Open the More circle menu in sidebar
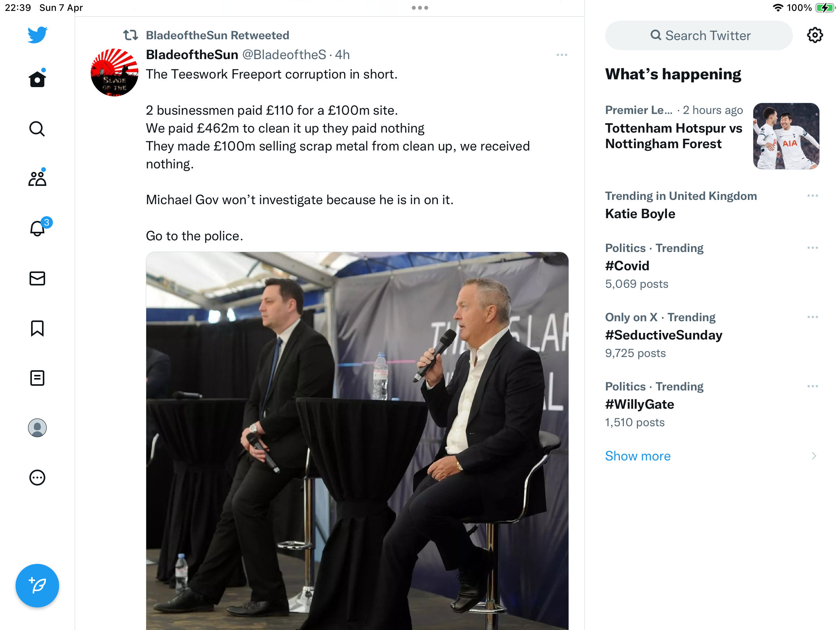840x630 pixels. pos(37,478)
